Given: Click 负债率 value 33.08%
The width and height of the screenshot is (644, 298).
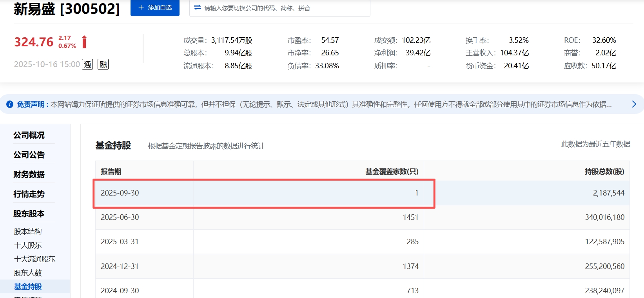Looking at the screenshot, I should click(327, 66).
